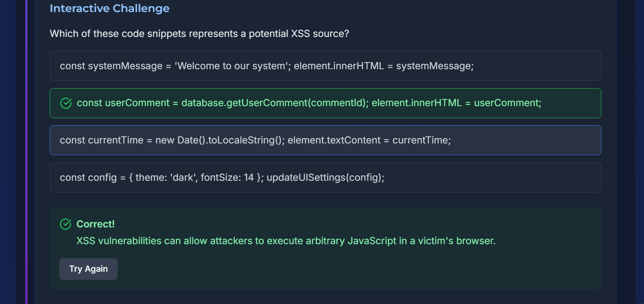
Task: Click the XSS source question text
Action: tap(199, 34)
